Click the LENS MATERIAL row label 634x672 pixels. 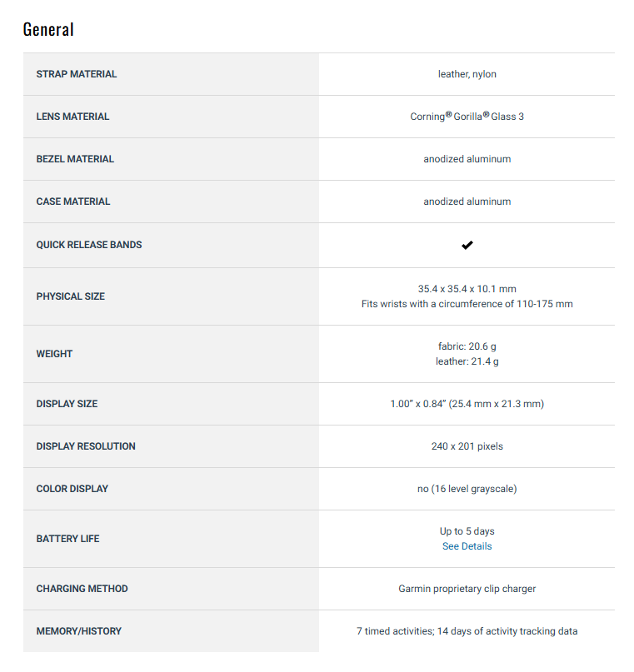coord(72,117)
